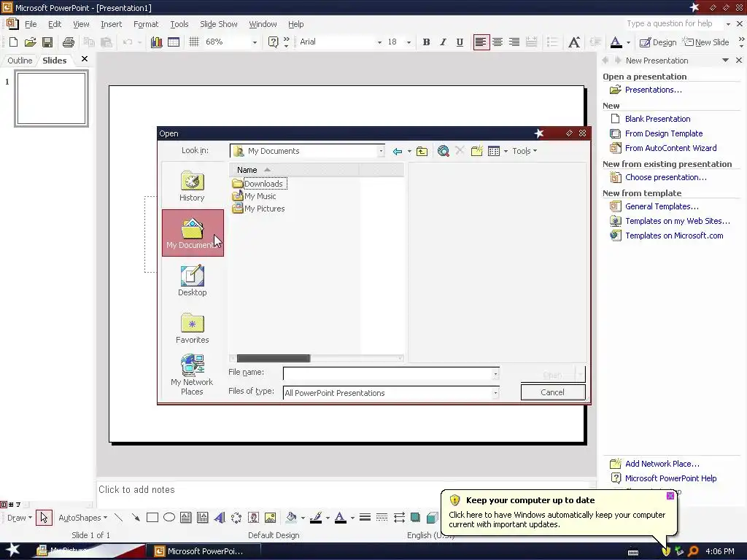Click the New Slide toolbar button
Viewport: 747px width, 560px height.
click(x=706, y=42)
